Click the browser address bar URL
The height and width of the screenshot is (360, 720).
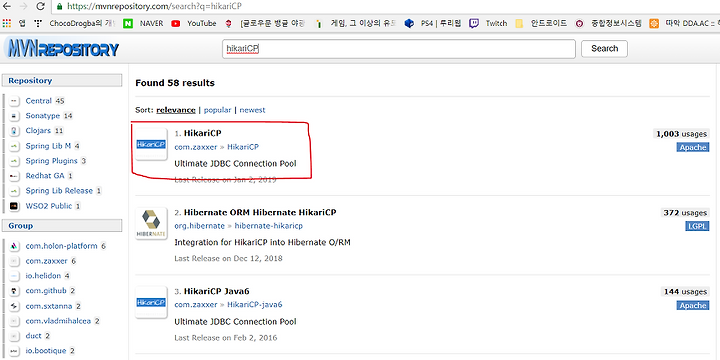154,6
